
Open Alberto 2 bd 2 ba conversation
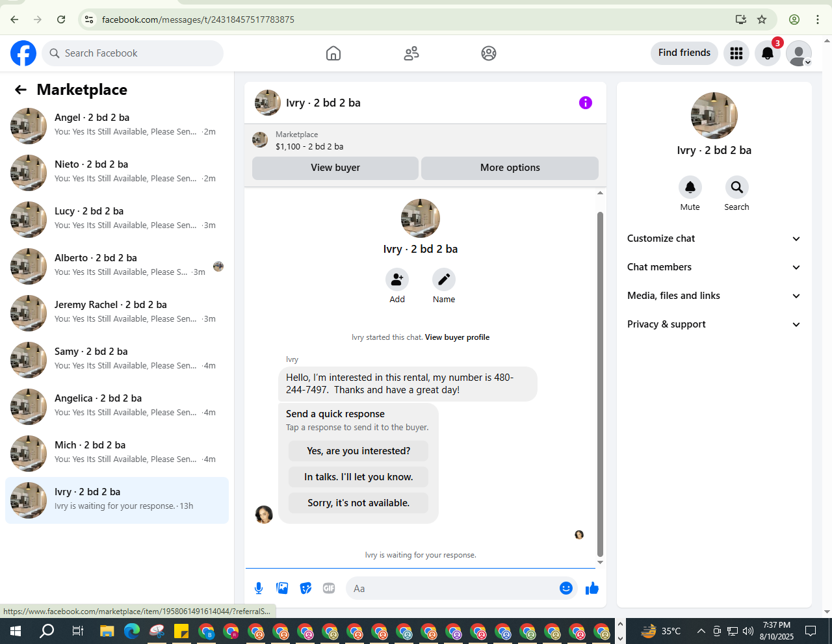(117, 266)
